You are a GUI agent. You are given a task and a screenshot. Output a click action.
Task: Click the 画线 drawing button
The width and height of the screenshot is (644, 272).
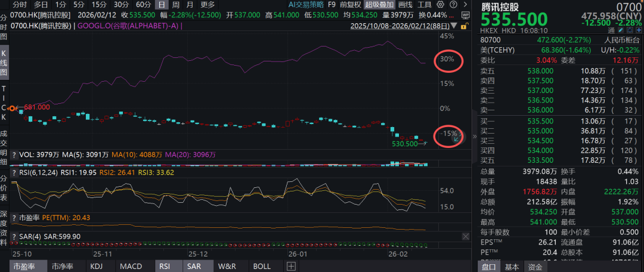[x=404, y=4]
